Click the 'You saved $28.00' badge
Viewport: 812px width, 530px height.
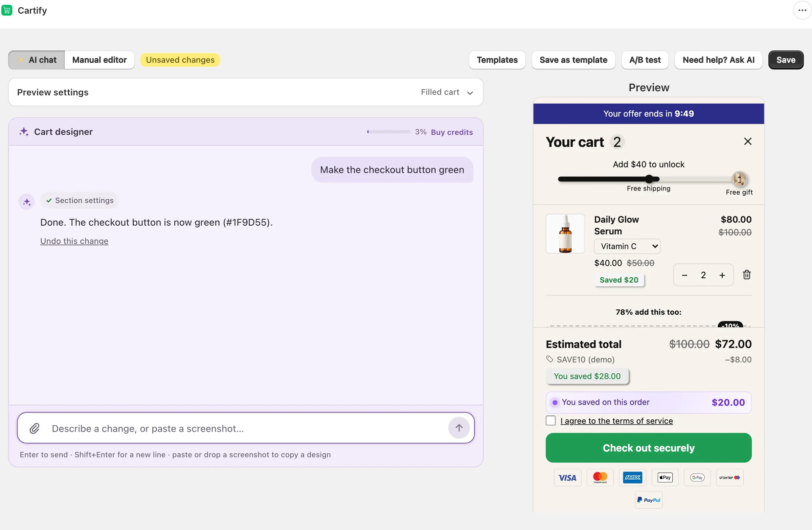587,376
